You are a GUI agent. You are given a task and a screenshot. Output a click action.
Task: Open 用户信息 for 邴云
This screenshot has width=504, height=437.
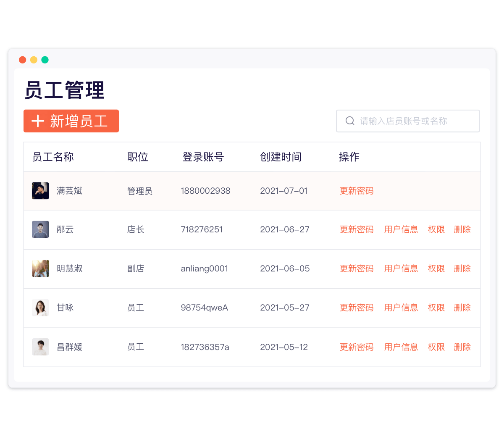(x=401, y=229)
